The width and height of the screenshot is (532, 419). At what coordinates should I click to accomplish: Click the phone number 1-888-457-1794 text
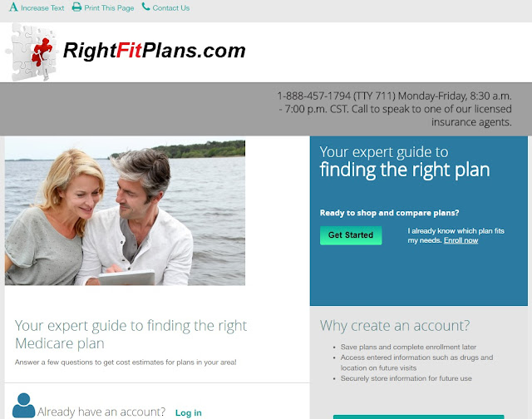[x=314, y=96]
